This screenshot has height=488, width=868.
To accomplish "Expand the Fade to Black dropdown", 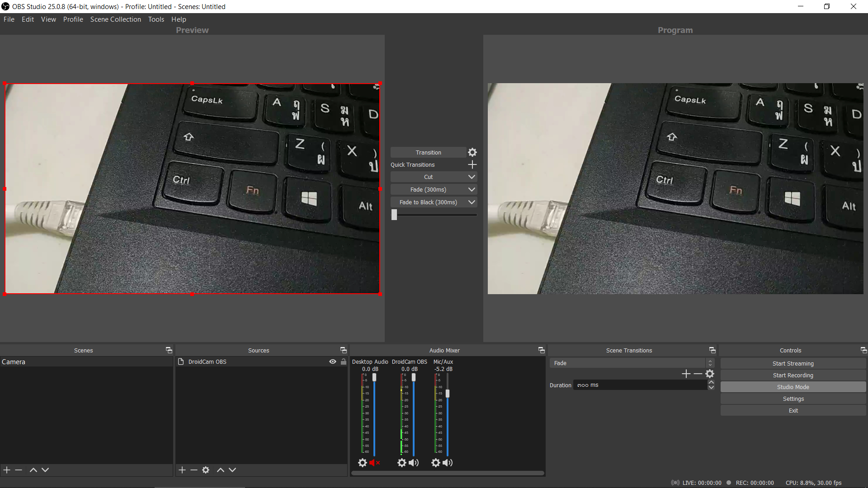I will (x=472, y=202).
